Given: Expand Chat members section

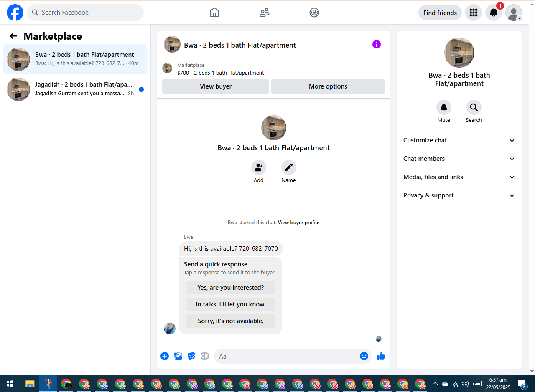Looking at the screenshot, I should (x=459, y=159).
